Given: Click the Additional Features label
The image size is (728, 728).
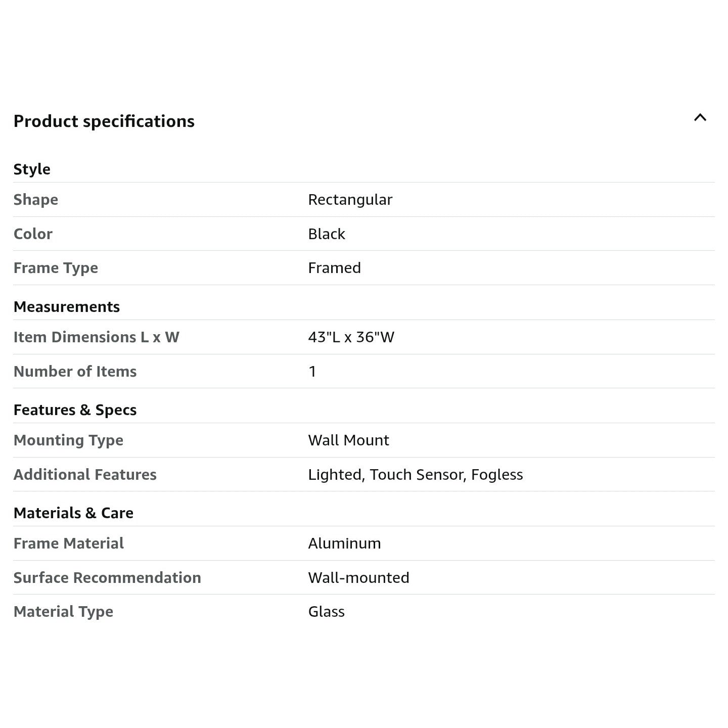Looking at the screenshot, I should pos(85,475).
